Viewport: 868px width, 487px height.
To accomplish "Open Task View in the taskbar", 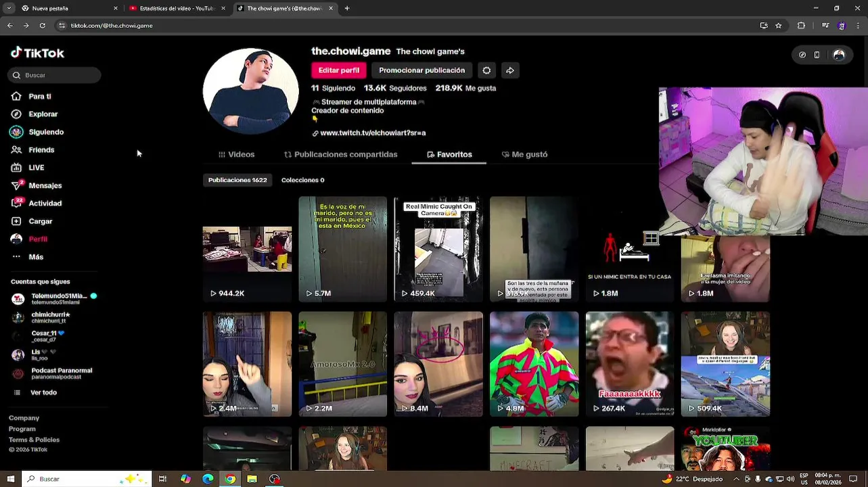I will coord(162,479).
